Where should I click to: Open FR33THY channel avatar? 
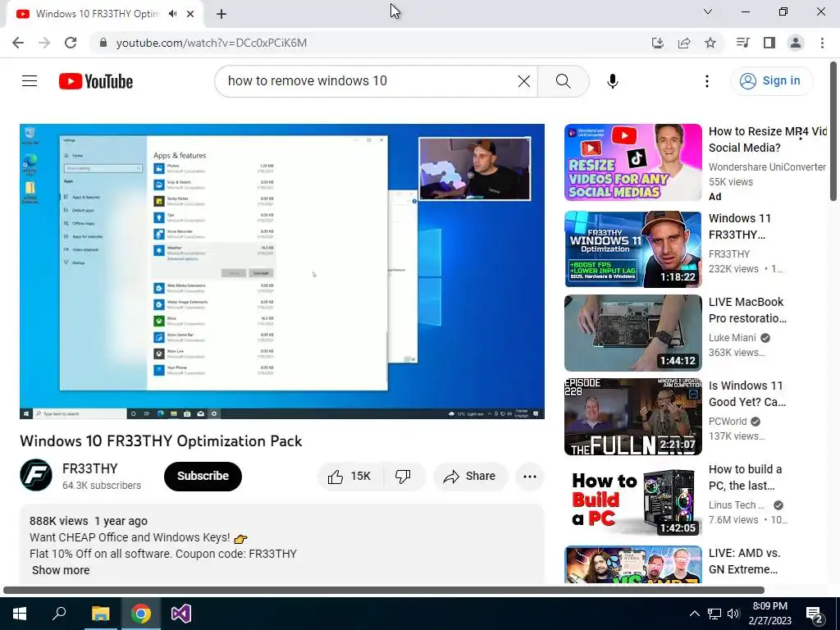(x=36, y=475)
